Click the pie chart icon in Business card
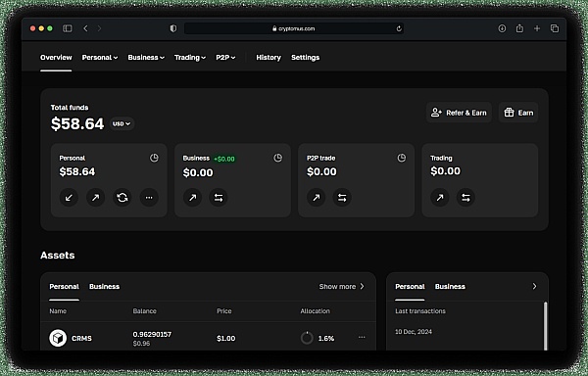 277,158
